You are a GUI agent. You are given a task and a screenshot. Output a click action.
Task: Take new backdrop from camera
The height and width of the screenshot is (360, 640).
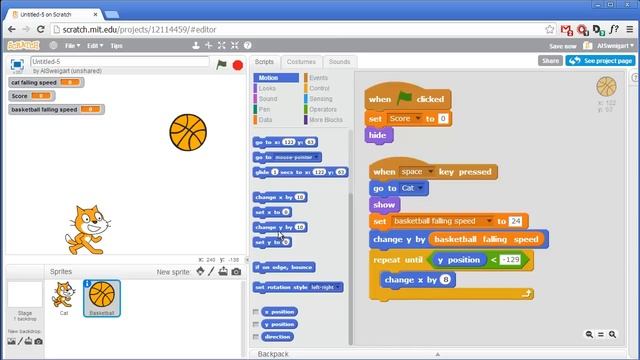(x=38, y=341)
